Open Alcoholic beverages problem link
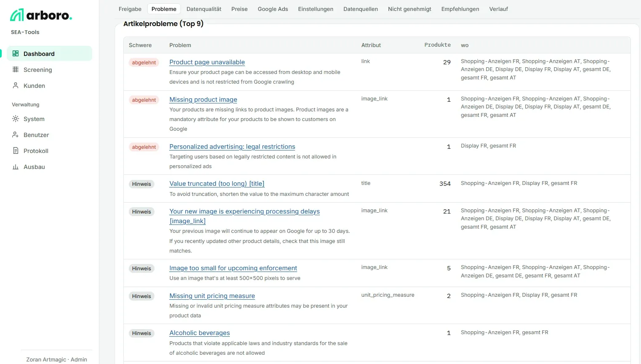Viewport: 641px width, 364px height. click(199, 332)
